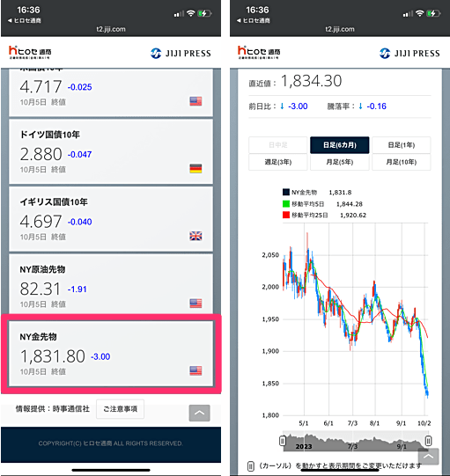The image size is (450, 476).
Task: Click the 4.697 UK bond yield
Action: tap(41, 222)
